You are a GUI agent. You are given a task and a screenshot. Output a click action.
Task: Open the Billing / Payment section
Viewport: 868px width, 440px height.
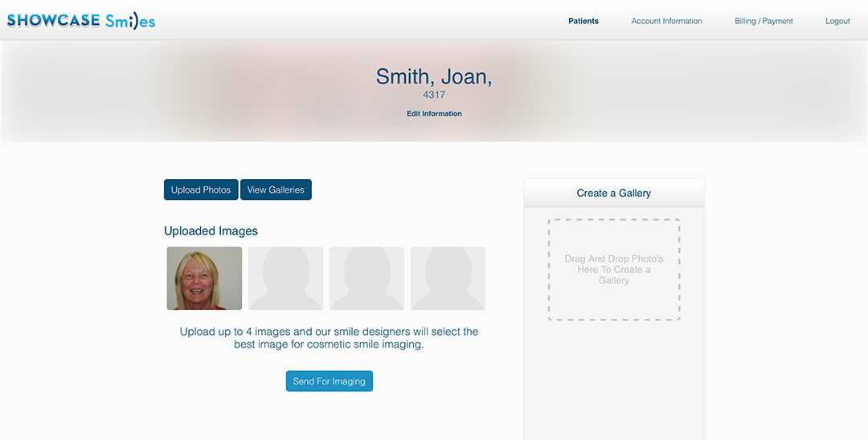click(764, 21)
